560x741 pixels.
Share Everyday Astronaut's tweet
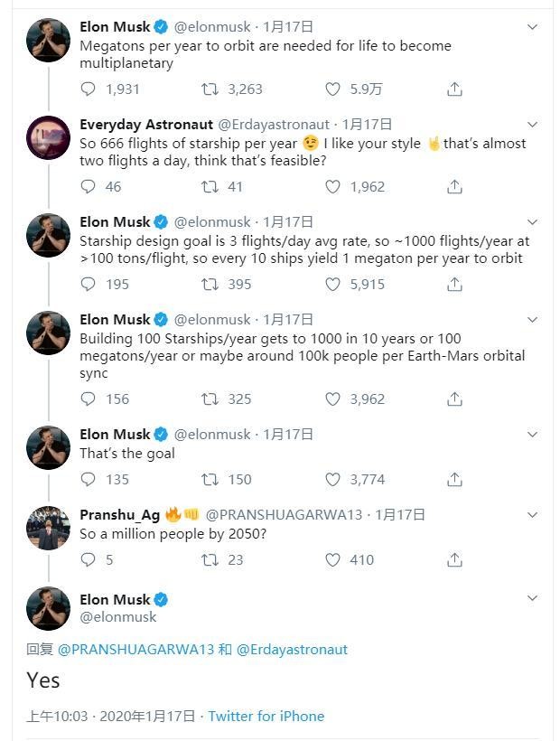click(454, 186)
